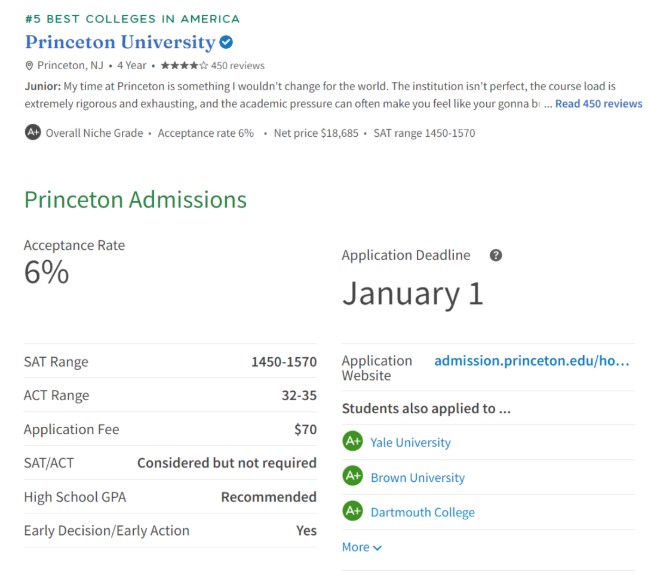This screenshot has width=671, height=587.
Task: Click the High School GPA row label
Action: pos(75,497)
